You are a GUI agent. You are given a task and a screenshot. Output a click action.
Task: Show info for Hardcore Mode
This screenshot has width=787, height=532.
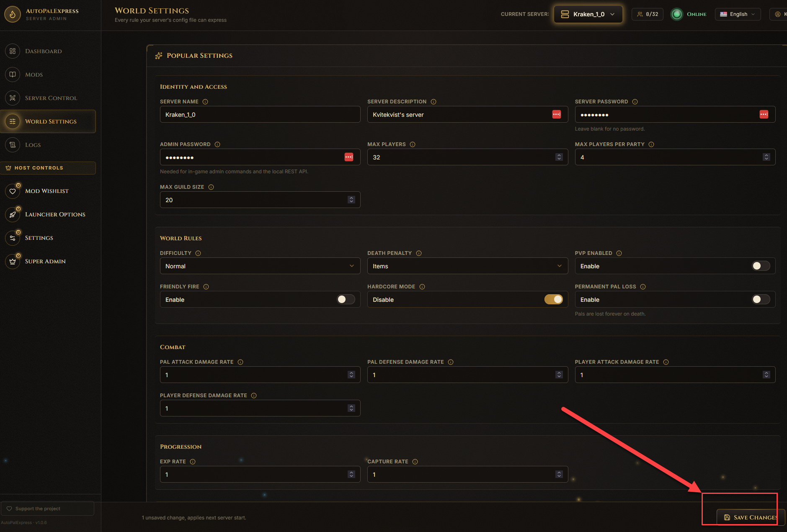pyautogui.click(x=422, y=287)
